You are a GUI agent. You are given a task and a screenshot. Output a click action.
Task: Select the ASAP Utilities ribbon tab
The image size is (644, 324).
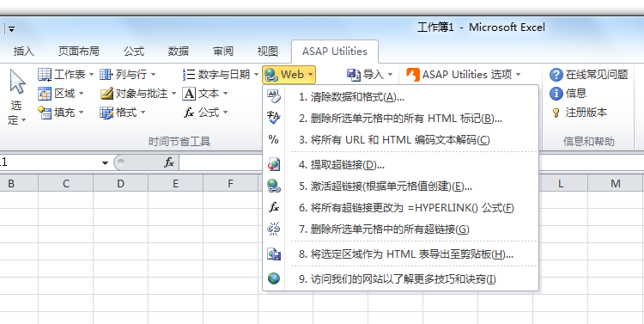335,52
